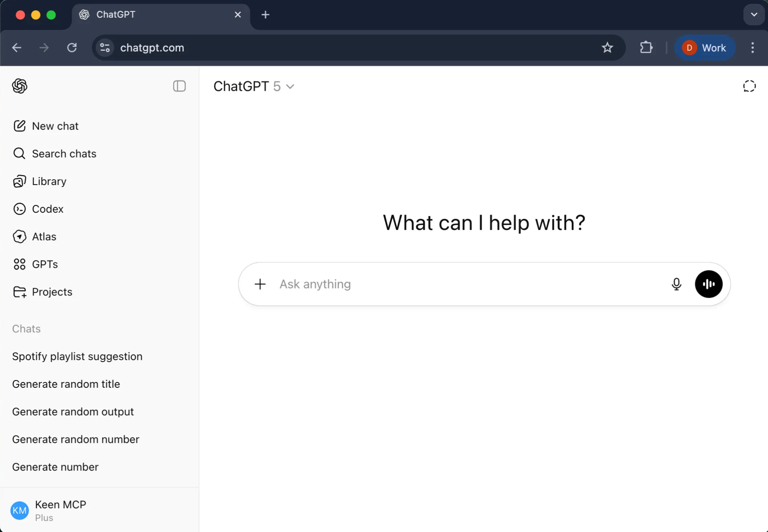Open Atlas from the sidebar

[x=44, y=237]
